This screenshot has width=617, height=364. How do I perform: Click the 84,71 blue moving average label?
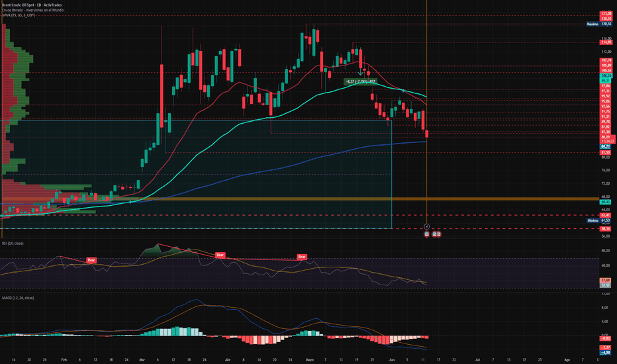tap(605, 146)
